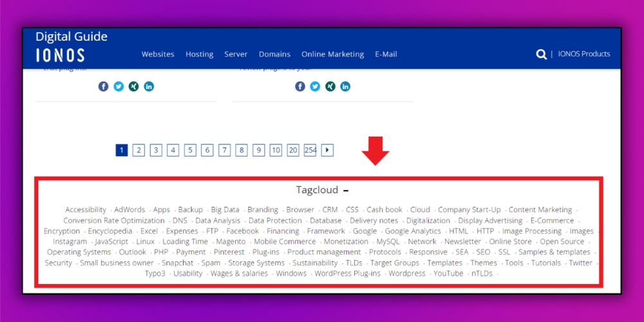Open the Twitter tag
This screenshot has width=644, height=322.
coord(581,263)
